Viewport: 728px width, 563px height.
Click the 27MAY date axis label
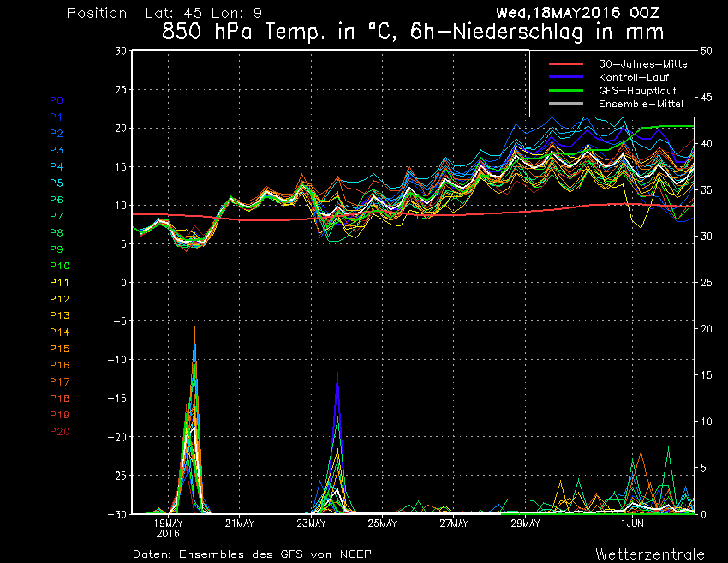tap(454, 524)
